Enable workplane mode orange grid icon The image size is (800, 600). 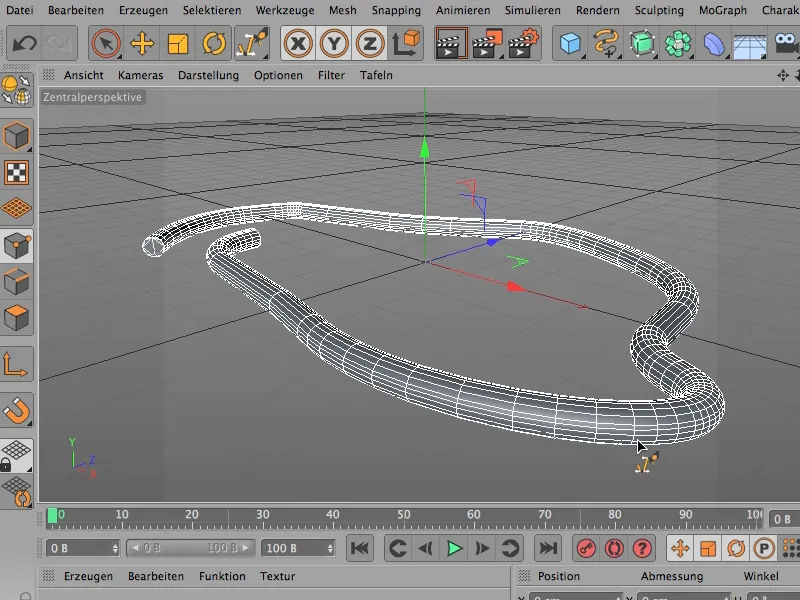pyautogui.click(x=16, y=208)
